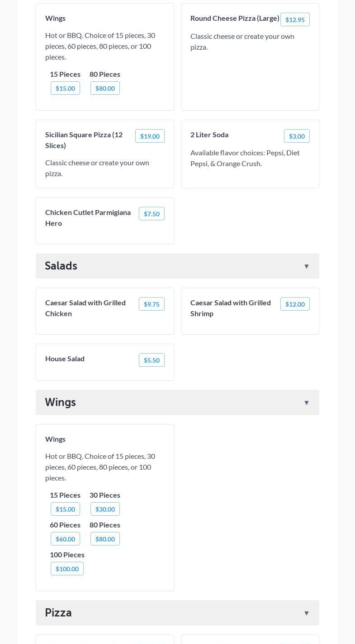The height and width of the screenshot is (644, 355).
Task: Select $12.00 Caesar Salad with Grilled Shrimp
Action: 295,304
